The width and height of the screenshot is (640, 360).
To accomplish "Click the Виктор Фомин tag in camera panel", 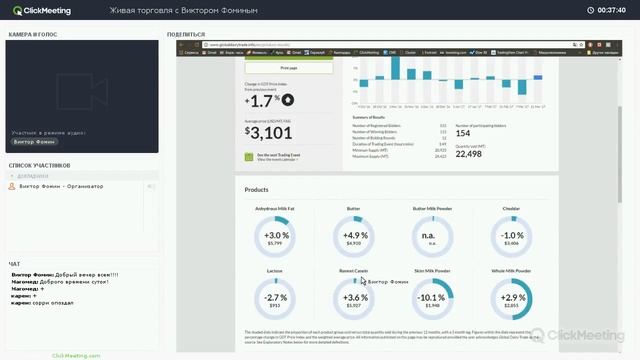I will (x=34, y=142).
